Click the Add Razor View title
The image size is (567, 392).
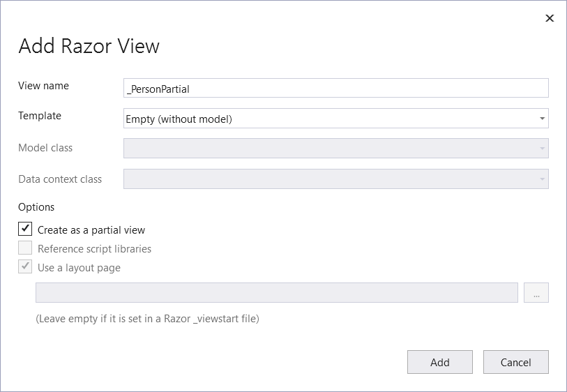89,46
